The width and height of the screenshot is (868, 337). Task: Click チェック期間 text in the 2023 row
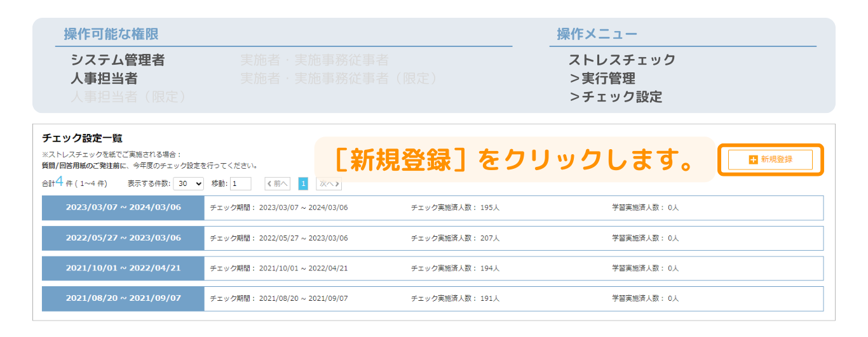[279, 208]
